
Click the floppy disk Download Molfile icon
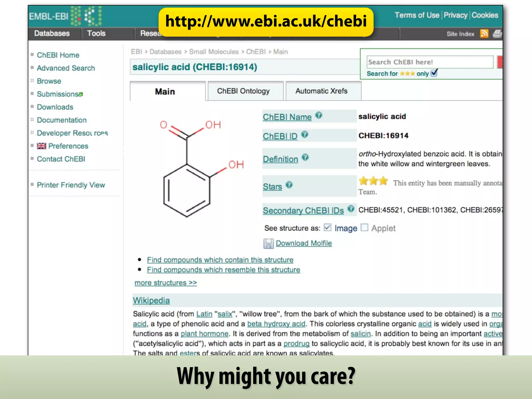[269, 244]
